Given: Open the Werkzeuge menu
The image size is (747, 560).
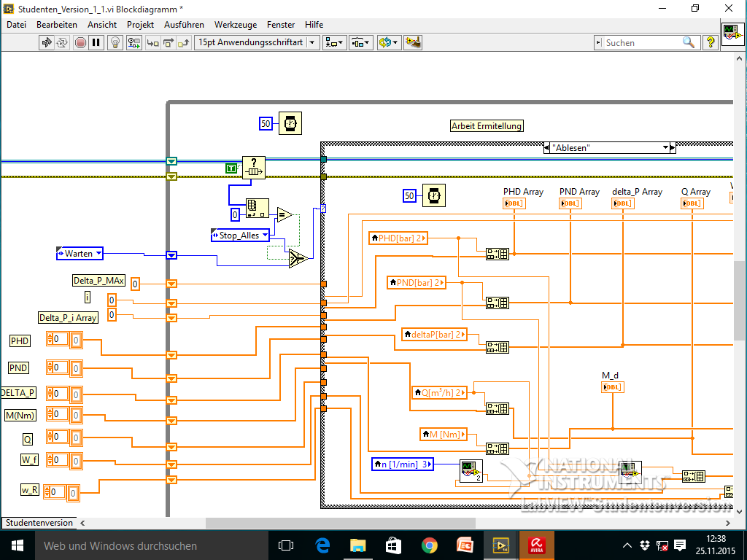Looking at the screenshot, I should tap(235, 24).
